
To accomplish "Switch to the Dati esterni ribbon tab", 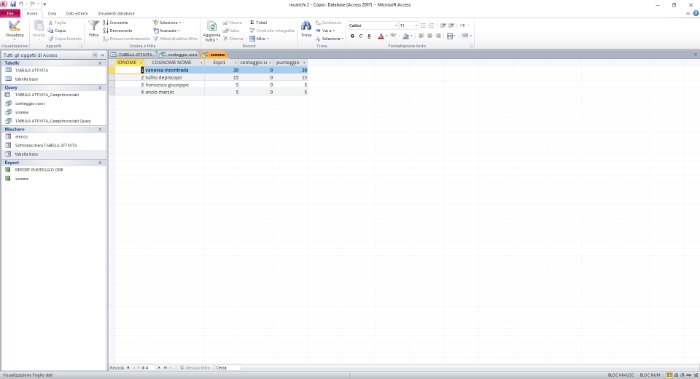I will click(77, 13).
